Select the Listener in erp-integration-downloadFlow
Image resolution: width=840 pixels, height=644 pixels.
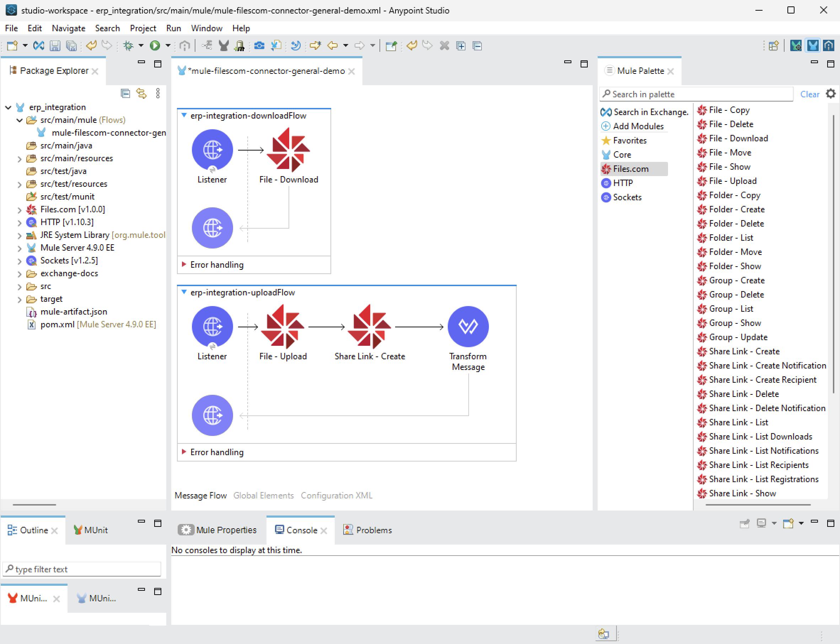click(x=212, y=149)
